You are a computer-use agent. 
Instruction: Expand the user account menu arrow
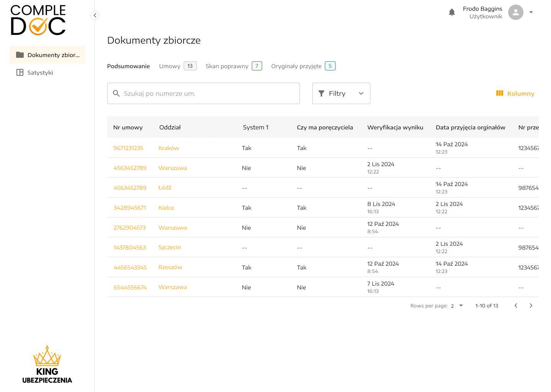tap(531, 12)
